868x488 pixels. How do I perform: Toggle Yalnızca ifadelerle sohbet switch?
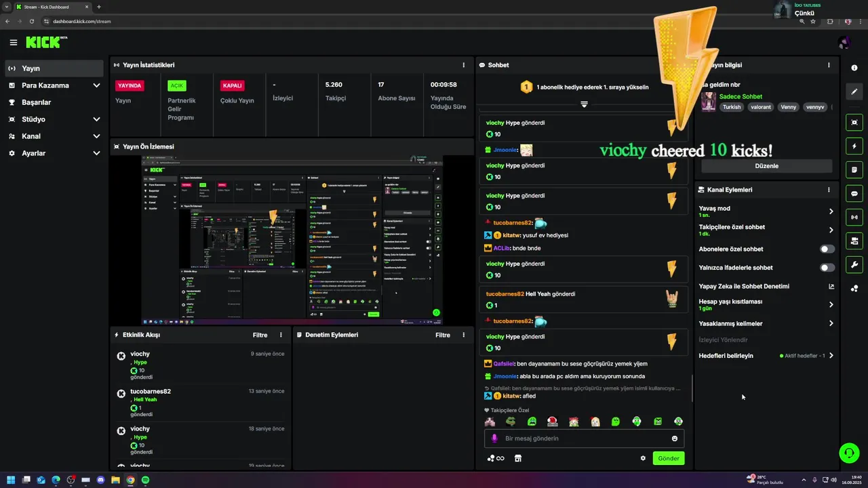pyautogui.click(x=827, y=268)
